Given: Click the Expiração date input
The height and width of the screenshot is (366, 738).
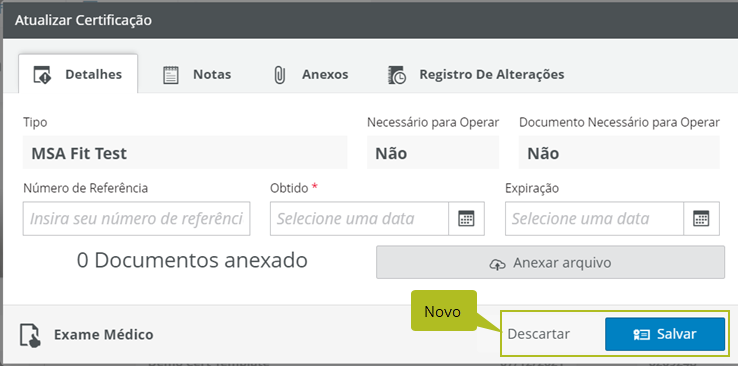Looking at the screenshot, I should pos(594,219).
